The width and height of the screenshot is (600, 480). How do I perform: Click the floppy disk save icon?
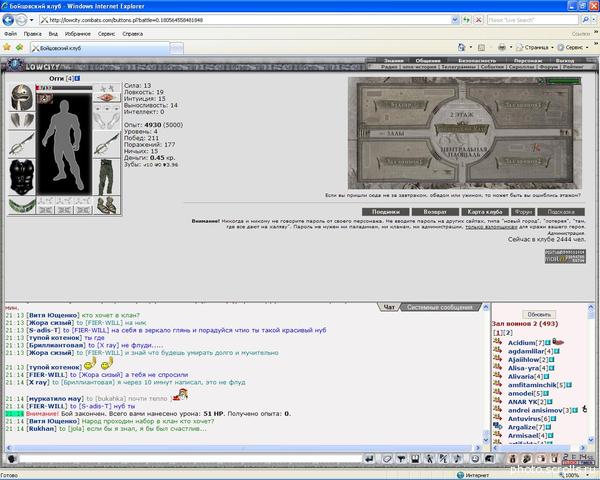pyautogui.click(x=415, y=459)
